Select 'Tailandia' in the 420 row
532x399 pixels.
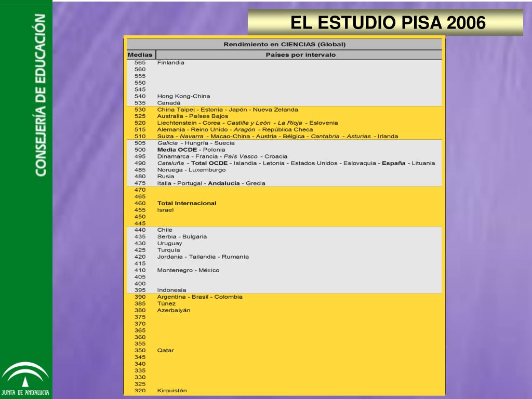coord(202,257)
